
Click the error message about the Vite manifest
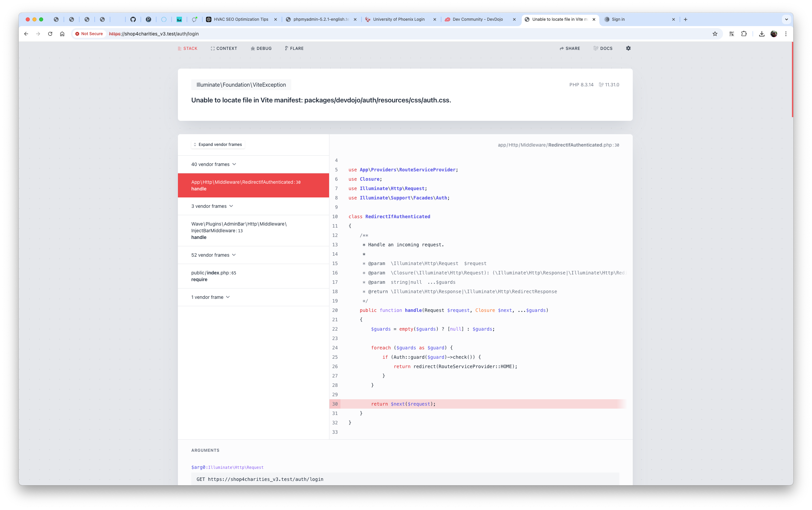tap(321, 100)
